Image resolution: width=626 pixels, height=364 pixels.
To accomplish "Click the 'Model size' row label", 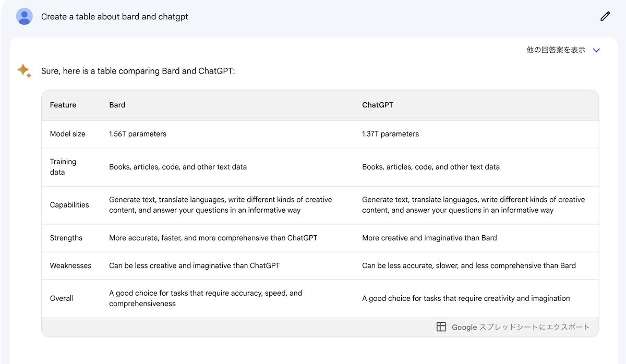I will pos(68,134).
